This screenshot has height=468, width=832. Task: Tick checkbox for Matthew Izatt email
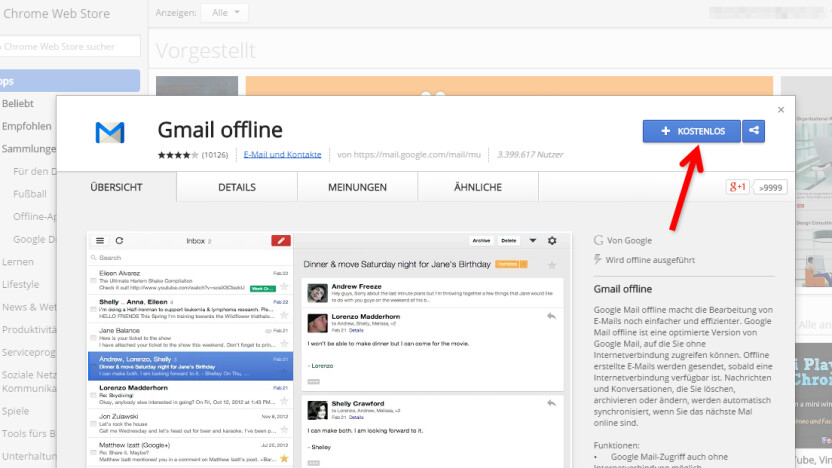[x=93, y=452]
